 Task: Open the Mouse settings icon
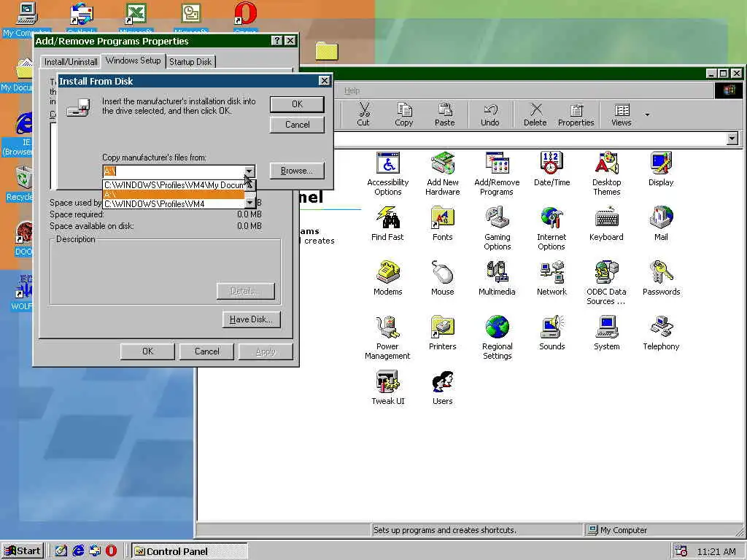pos(443,278)
